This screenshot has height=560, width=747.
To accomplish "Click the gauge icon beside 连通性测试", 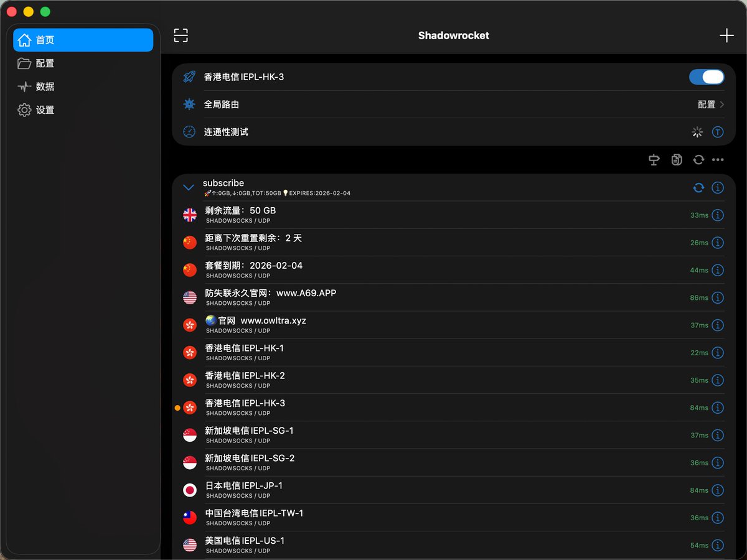I will click(189, 132).
